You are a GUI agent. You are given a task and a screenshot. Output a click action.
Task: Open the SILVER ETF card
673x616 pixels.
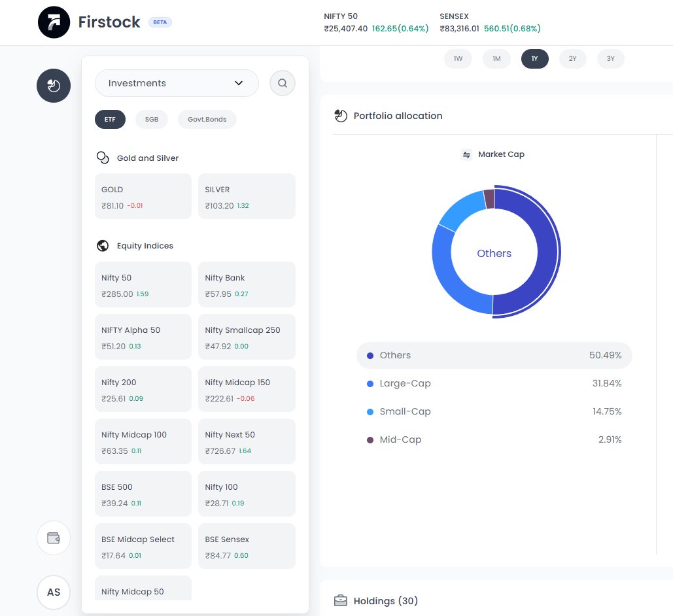[247, 196]
